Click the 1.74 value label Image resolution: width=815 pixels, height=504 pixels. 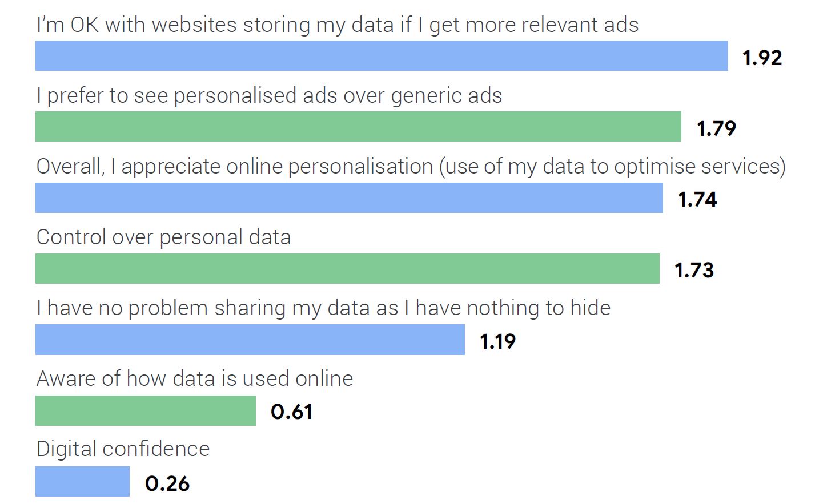[x=697, y=199]
